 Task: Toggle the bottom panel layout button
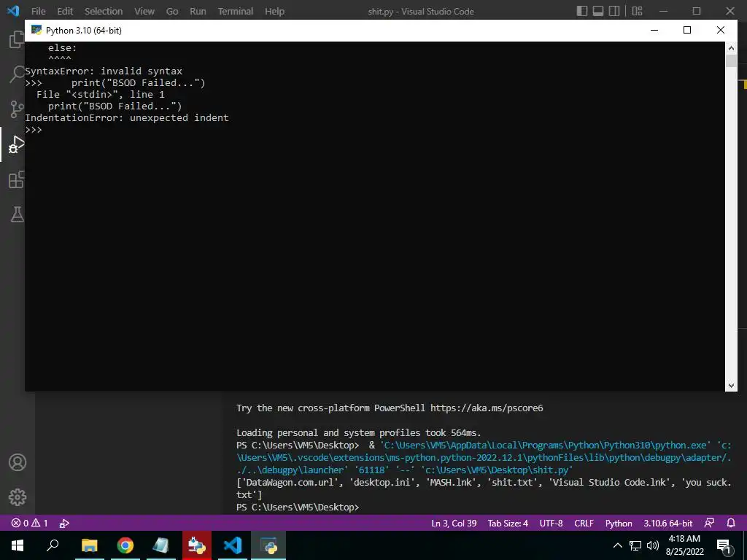(598, 11)
